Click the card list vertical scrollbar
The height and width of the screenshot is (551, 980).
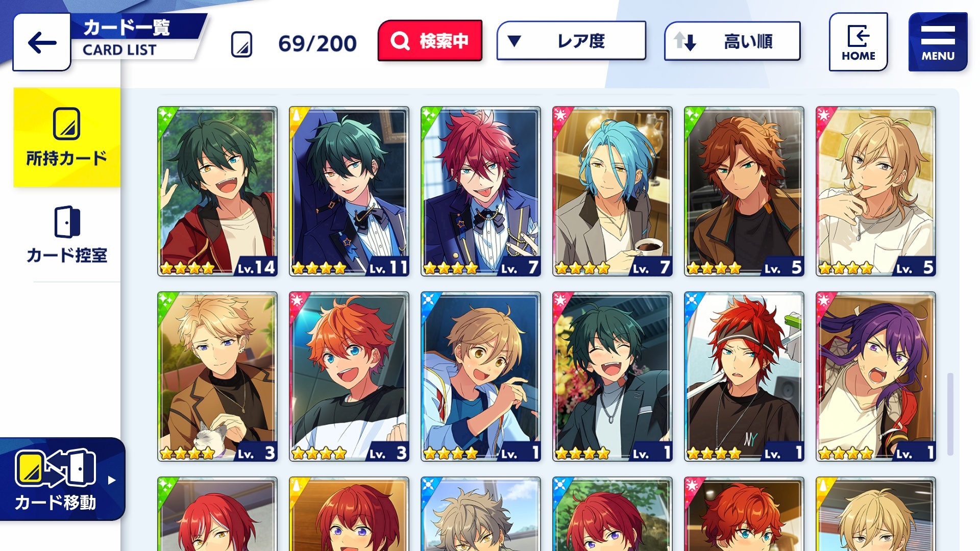pyautogui.click(x=950, y=414)
